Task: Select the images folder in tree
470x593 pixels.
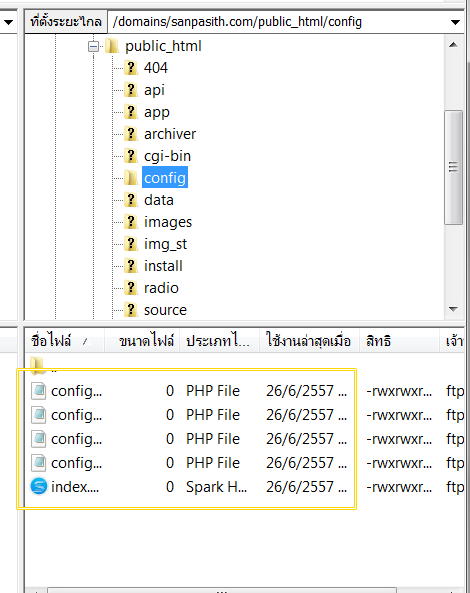Action: [x=168, y=222]
